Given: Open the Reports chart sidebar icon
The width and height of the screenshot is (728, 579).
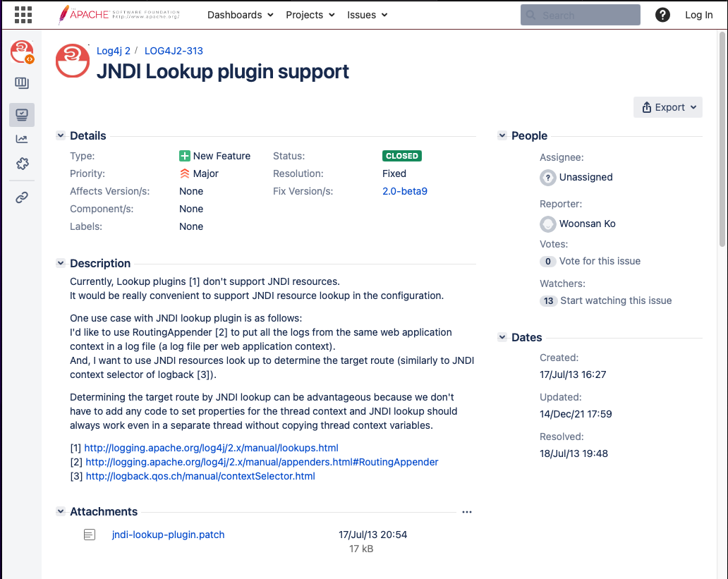Looking at the screenshot, I should point(22,139).
